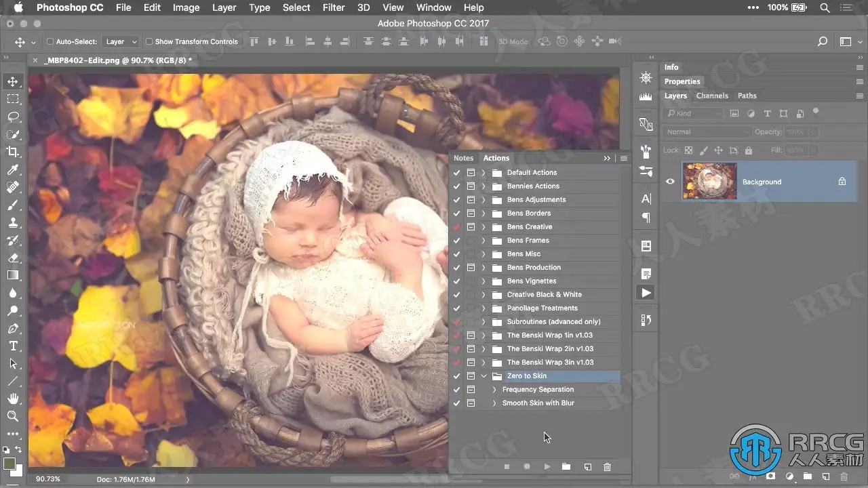Select the Lasso tool
The height and width of the screenshot is (488, 868).
(x=13, y=117)
